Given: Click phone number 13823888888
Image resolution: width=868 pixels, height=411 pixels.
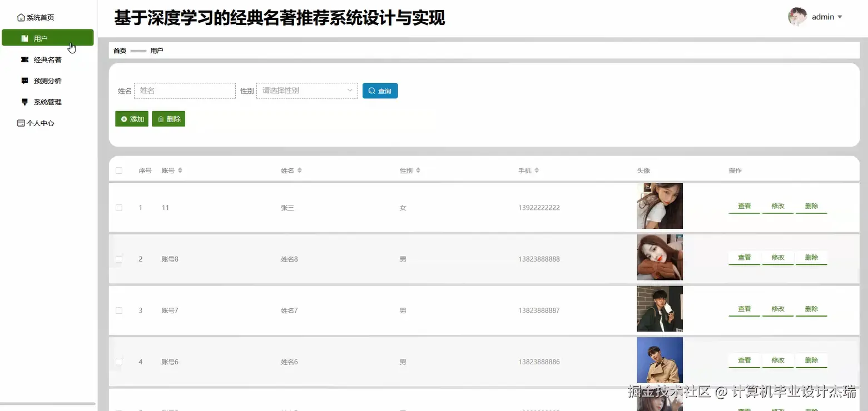Looking at the screenshot, I should coord(539,259).
